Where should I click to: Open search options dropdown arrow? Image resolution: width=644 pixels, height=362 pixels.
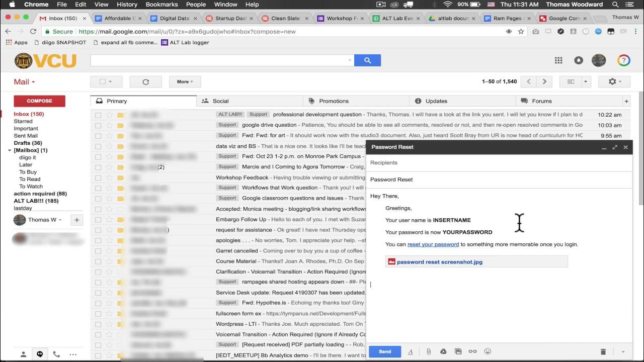click(x=350, y=60)
